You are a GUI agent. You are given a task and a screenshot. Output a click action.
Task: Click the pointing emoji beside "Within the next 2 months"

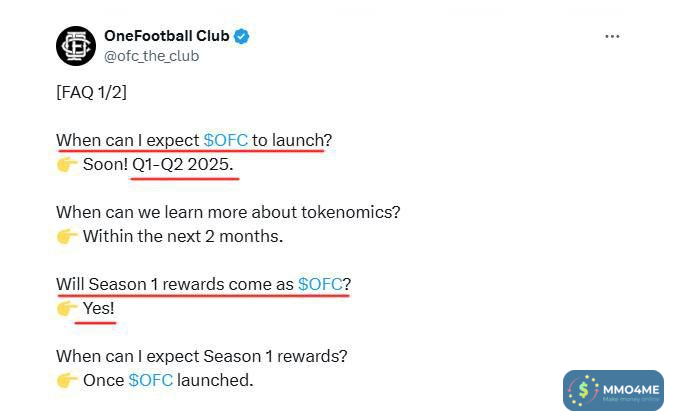[x=67, y=236]
